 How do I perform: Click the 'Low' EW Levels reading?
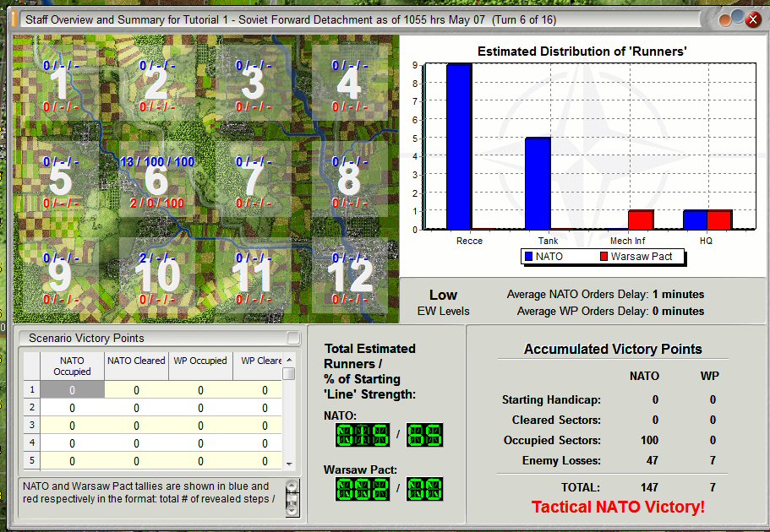pos(443,295)
